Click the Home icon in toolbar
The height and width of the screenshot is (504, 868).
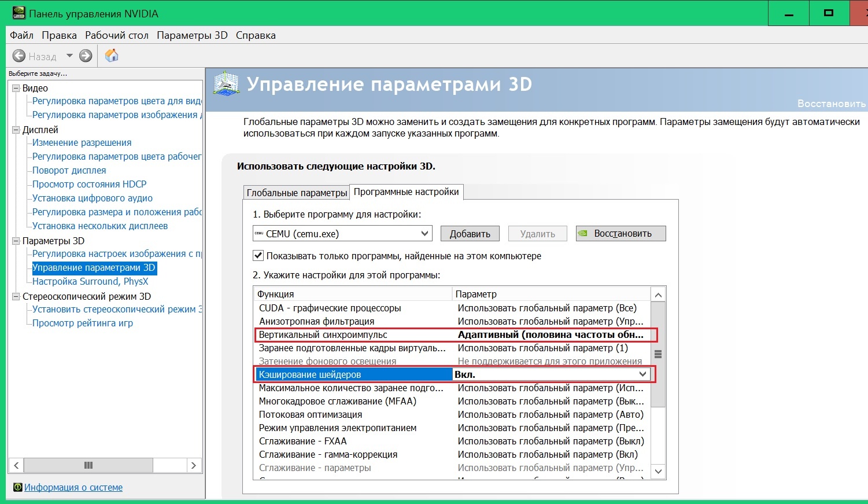coord(112,56)
